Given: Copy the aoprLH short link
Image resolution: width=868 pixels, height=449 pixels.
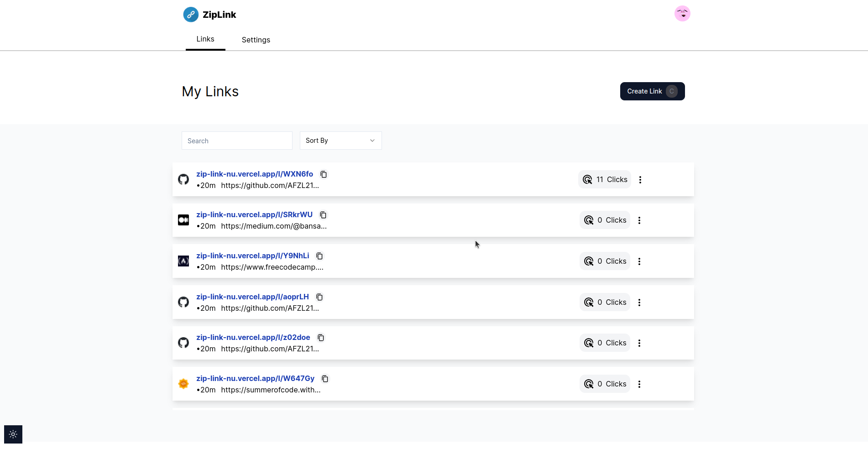Looking at the screenshot, I should coord(319,297).
